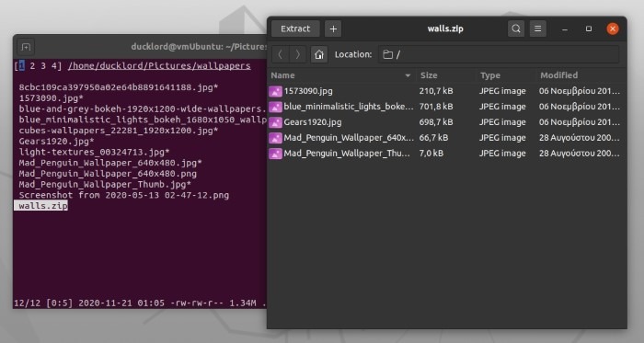Open the hamburger menu in archive manager
This screenshot has height=343, width=644.
click(x=537, y=29)
